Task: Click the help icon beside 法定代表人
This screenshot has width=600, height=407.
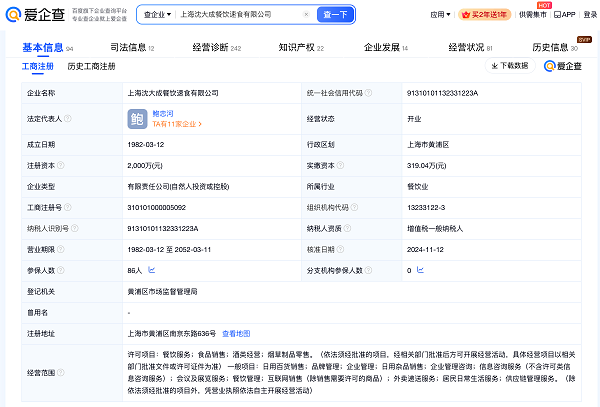Action: [66, 119]
